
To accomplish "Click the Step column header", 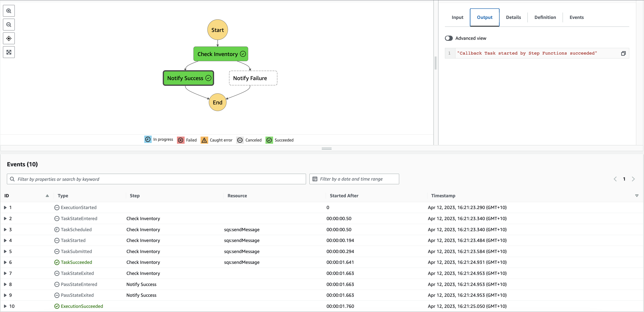I will [x=134, y=196].
